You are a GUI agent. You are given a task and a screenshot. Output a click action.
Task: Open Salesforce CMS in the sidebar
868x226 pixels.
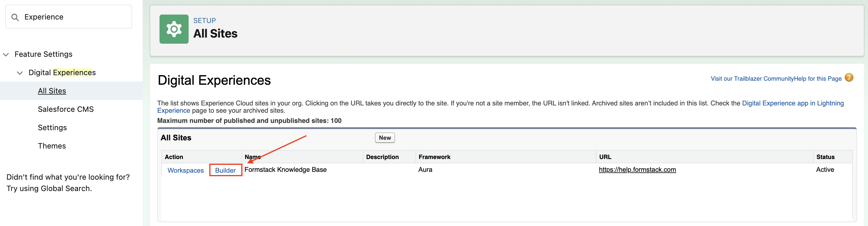pyautogui.click(x=66, y=109)
